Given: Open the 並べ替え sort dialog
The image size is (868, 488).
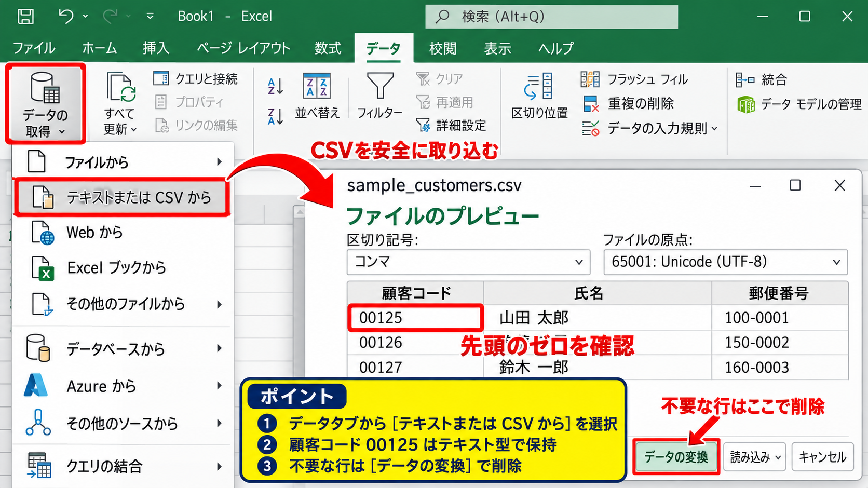Looking at the screenshot, I should 317,96.
